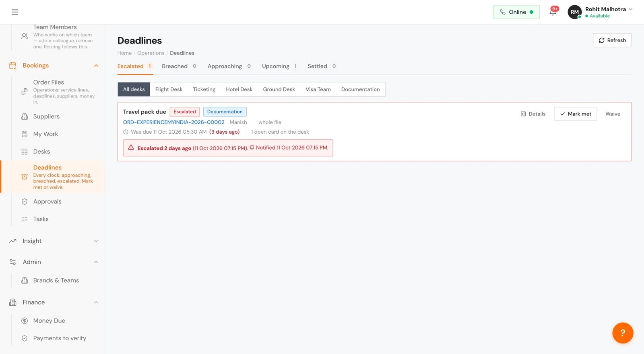The width and height of the screenshot is (644, 354).
Task: Switch to the Breached tab
Action: [179, 66]
